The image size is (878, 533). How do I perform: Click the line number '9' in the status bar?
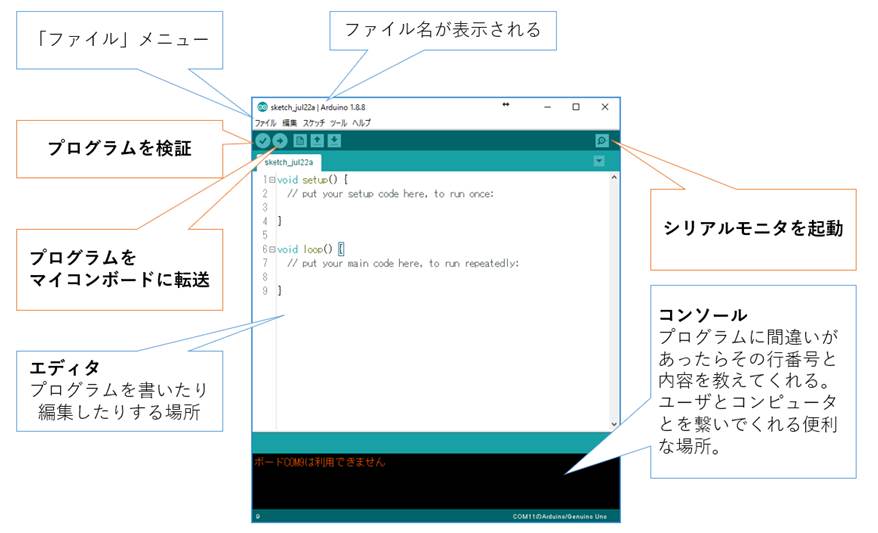tap(257, 516)
